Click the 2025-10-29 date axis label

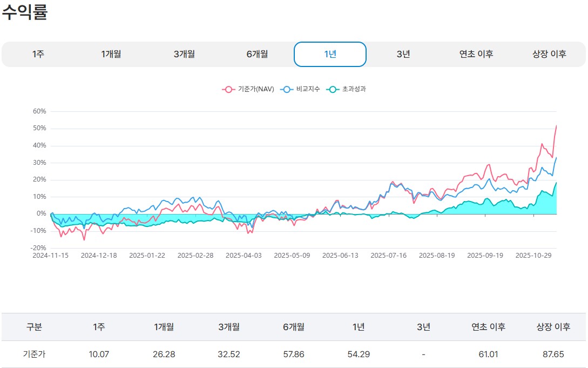point(533,256)
